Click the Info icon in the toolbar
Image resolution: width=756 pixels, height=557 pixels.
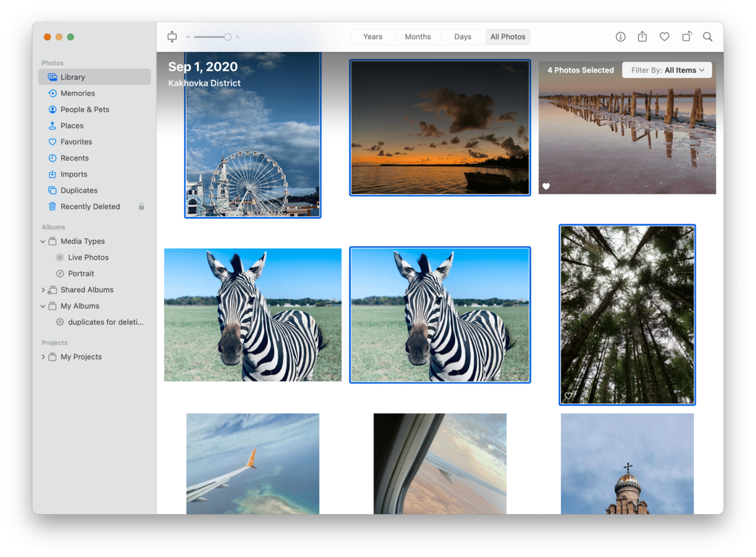(620, 37)
